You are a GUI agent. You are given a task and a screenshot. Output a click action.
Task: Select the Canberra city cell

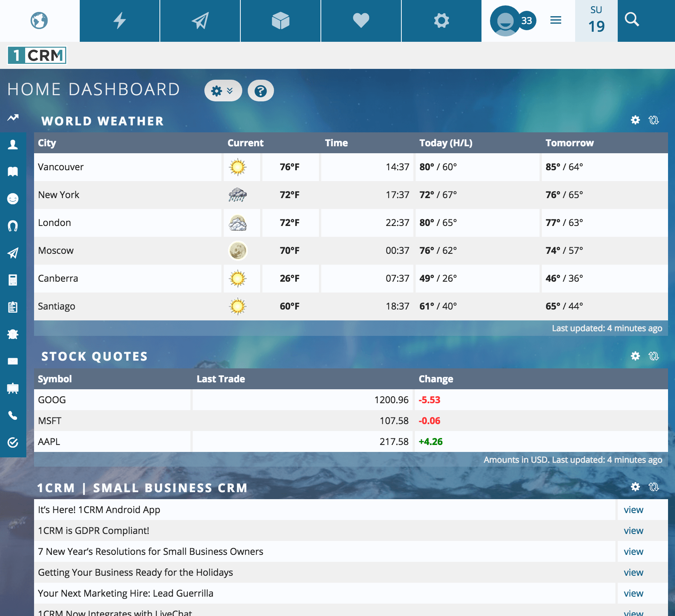pos(128,279)
